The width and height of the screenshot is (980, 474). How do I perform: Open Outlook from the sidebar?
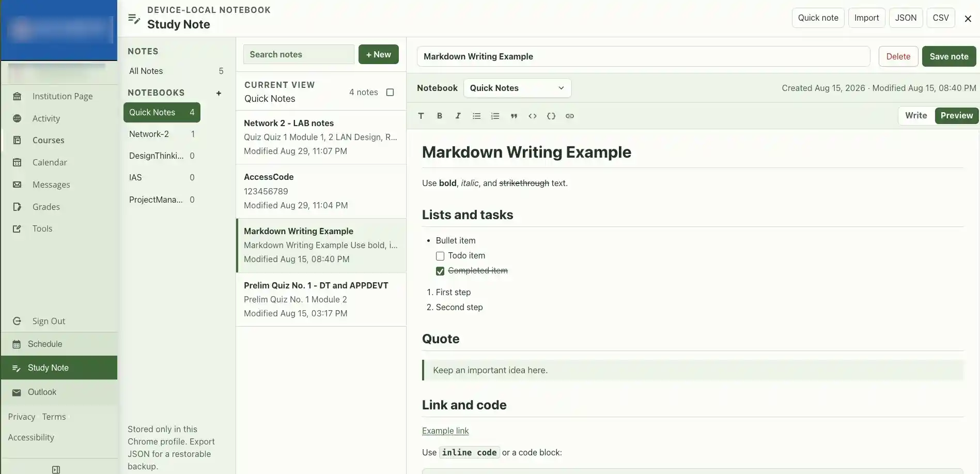click(59, 392)
